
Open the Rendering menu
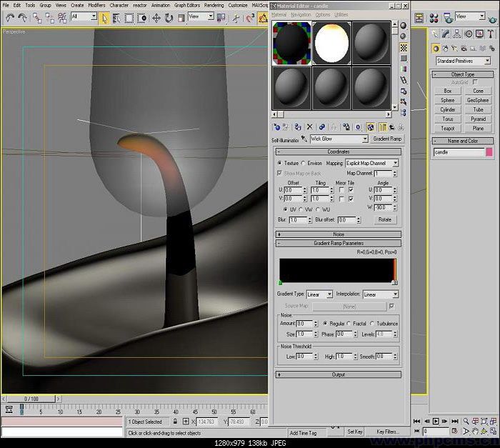(x=214, y=5)
